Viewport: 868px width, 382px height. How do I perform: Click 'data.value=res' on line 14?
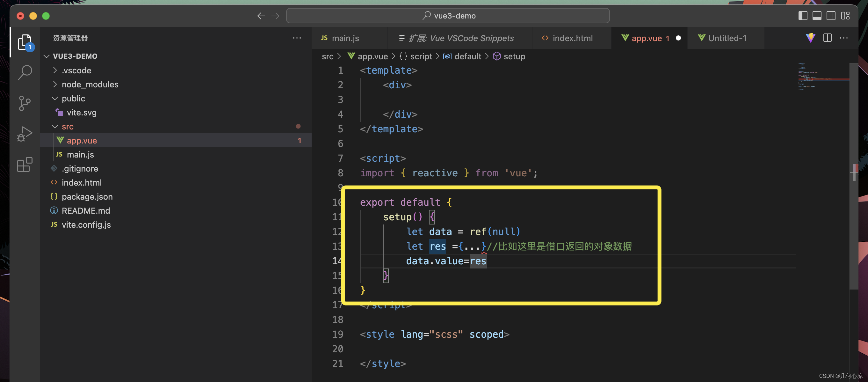pyautogui.click(x=446, y=261)
